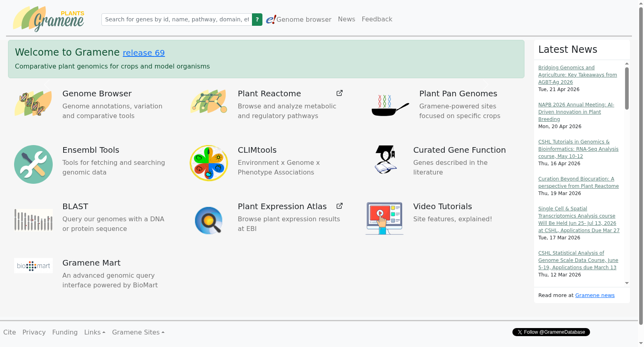Open the Funding footer link
The image size is (644, 347).
tap(65, 332)
